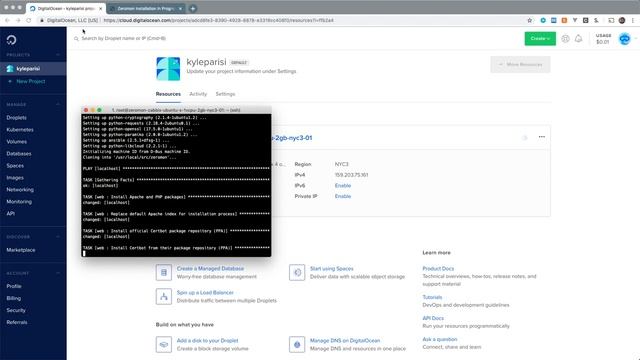The height and width of the screenshot is (360, 640).
Task: Open the 2gb-nyc3-01 droplet link
Action: point(292,138)
